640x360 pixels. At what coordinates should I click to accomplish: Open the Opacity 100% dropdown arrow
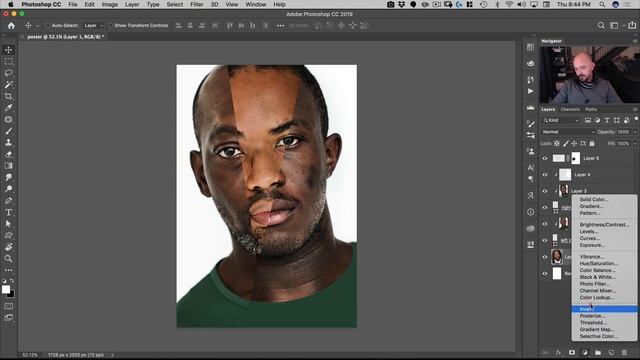point(635,132)
